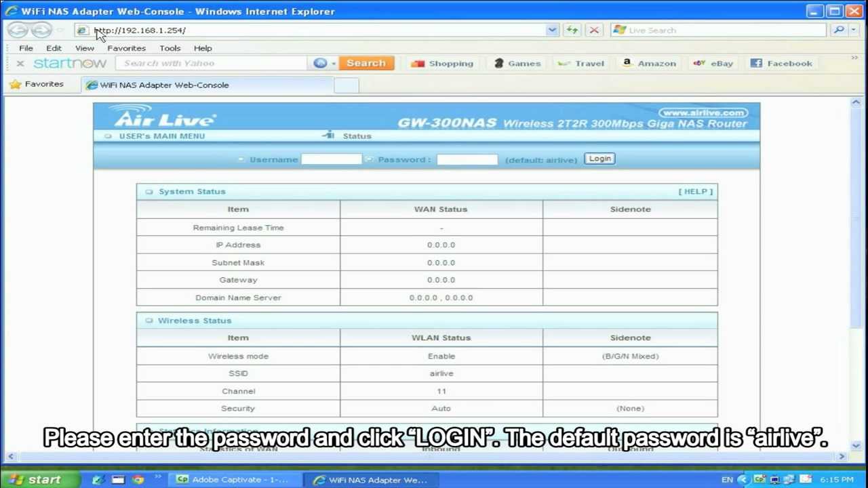Click the horizontal scrollbar right arrow
Image resolution: width=868 pixels, height=488 pixels.
(x=842, y=457)
